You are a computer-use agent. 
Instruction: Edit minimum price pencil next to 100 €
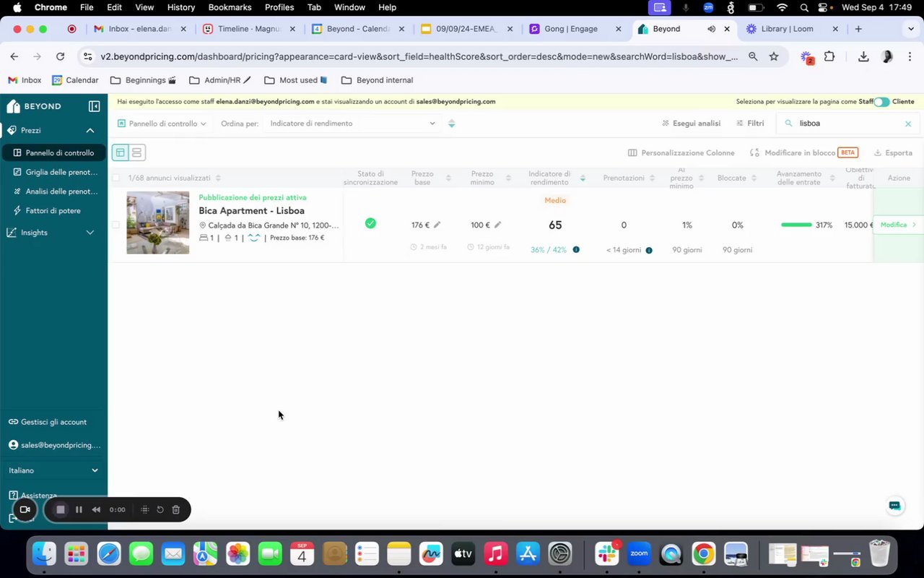[497, 225]
